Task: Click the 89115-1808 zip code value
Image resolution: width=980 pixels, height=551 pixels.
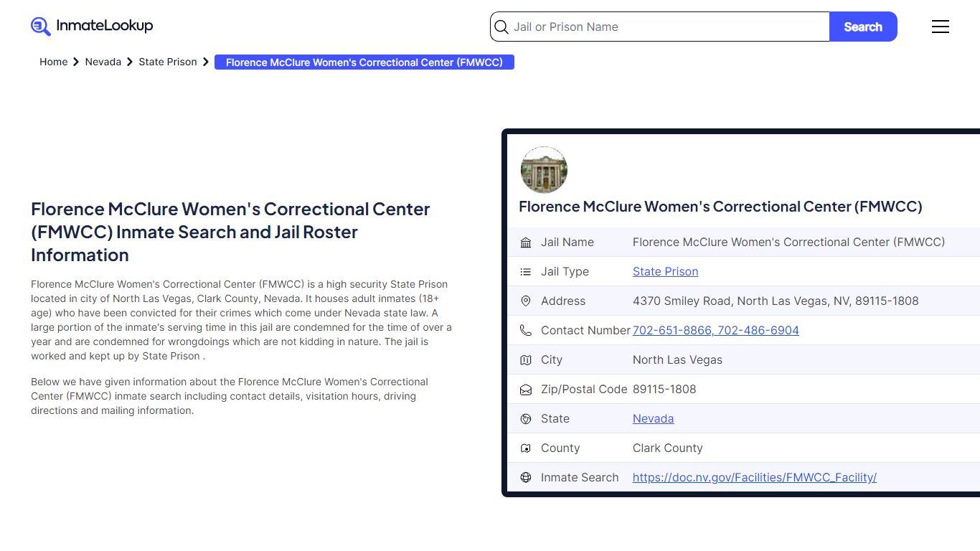Action: click(664, 389)
